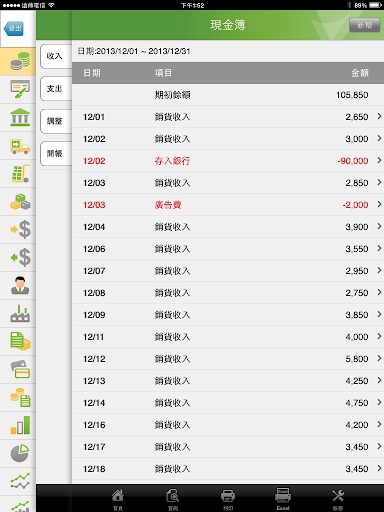The image size is (384, 512).
Task: Select the 調整 adjustment tab
Action: (55, 121)
